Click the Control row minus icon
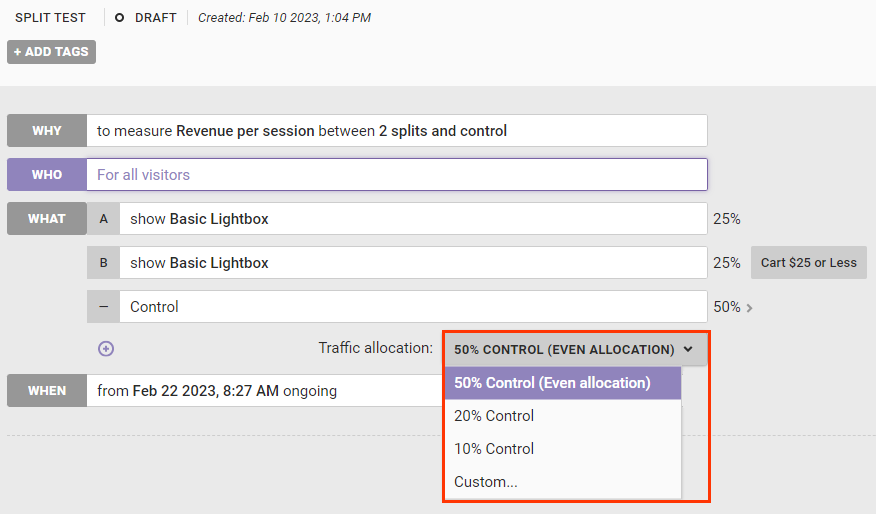The height and width of the screenshot is (514, 876). [103, 307]
